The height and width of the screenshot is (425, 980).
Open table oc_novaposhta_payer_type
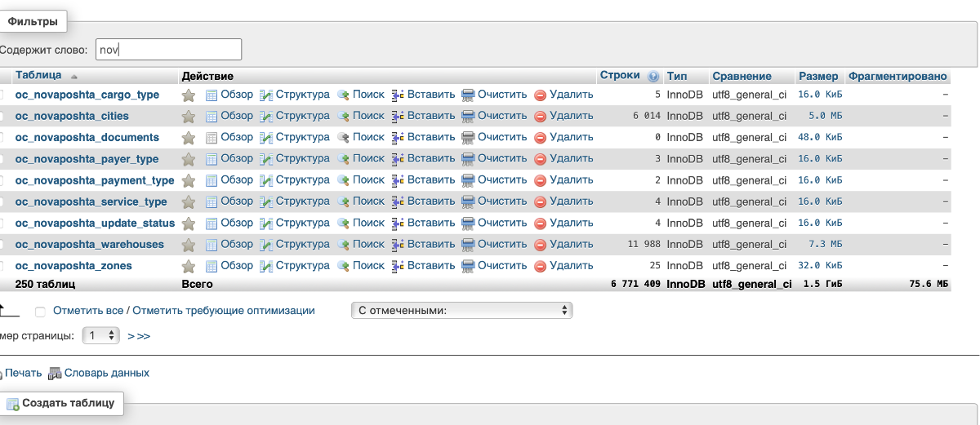tap(87, 159)
